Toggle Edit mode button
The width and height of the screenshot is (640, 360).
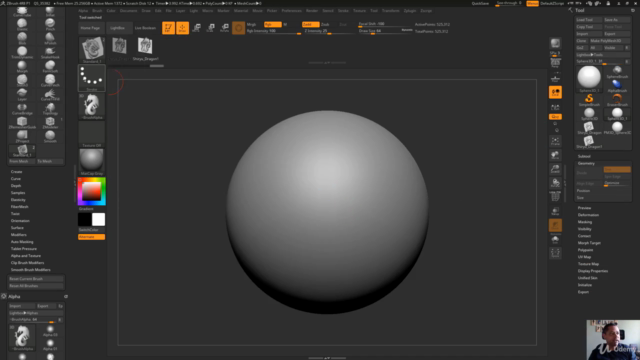tap(168, 28)
